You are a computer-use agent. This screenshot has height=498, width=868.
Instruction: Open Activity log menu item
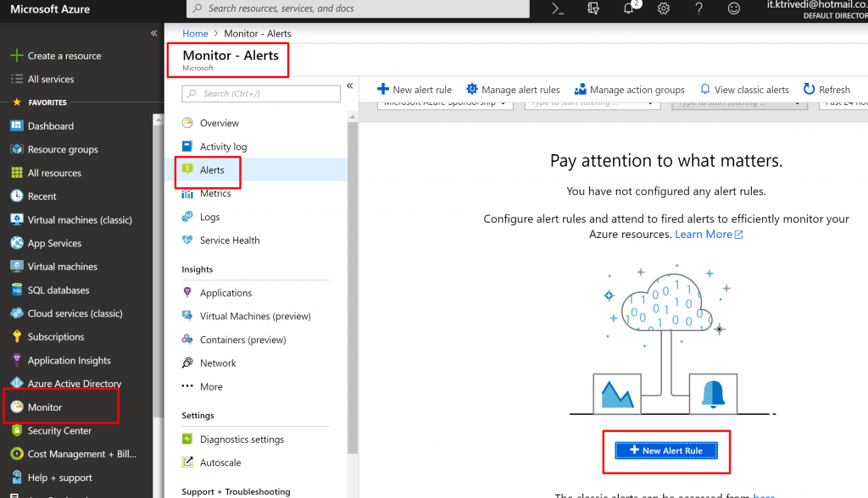click(223, 147)
